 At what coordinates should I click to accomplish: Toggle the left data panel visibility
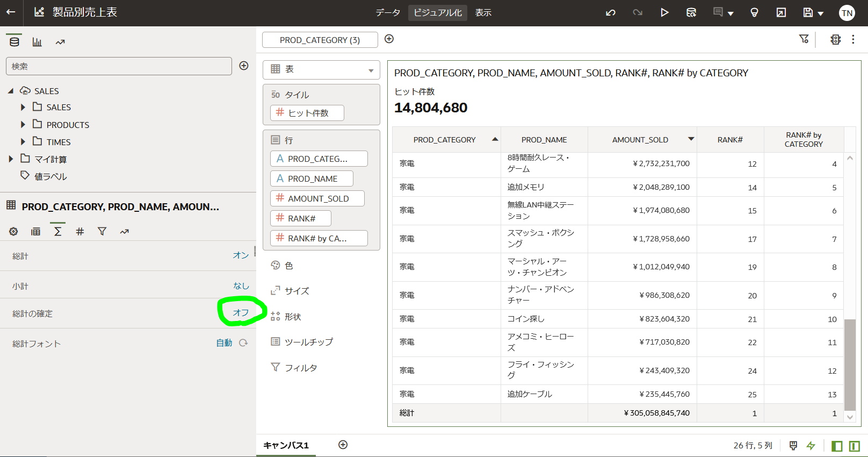[x=837, y=446]
